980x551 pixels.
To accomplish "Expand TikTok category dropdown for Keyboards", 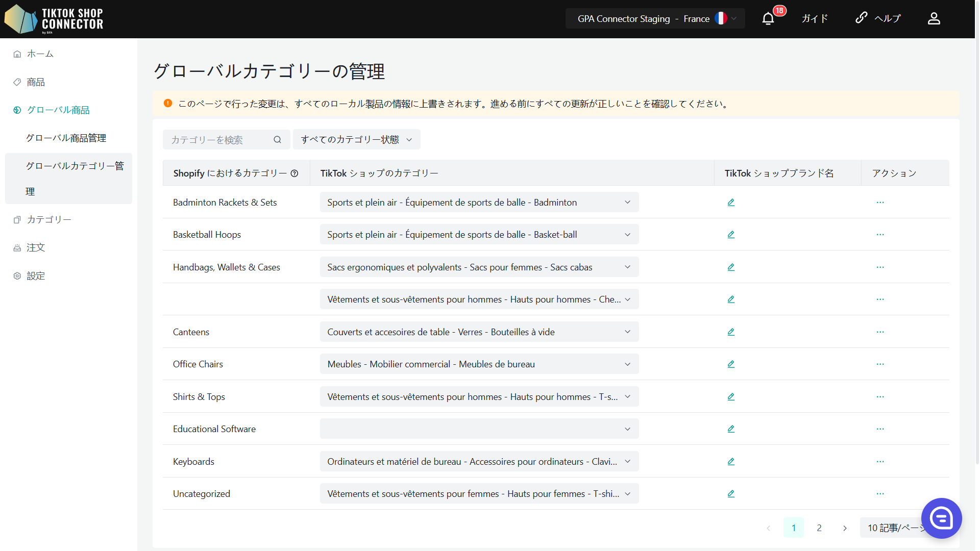I will [479, 462].
